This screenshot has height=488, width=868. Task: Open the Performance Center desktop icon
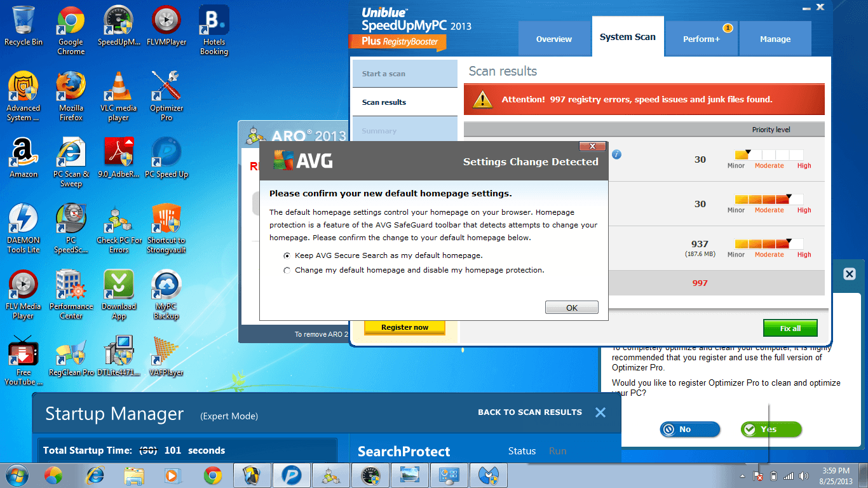[x=71, y=295]
